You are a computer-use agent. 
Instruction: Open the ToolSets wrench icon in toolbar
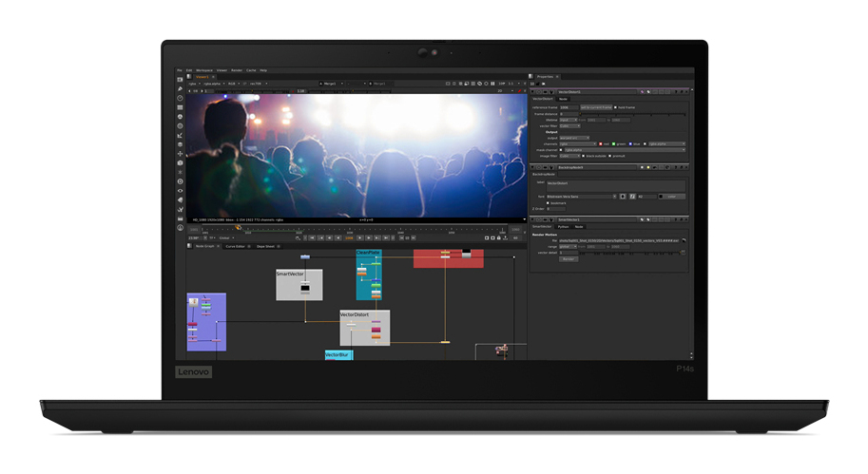tap(180, 210)
